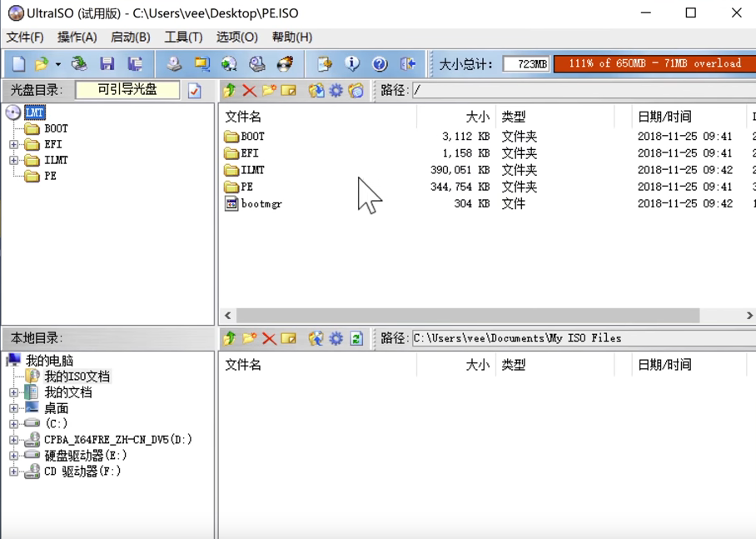Click the 723MB total size field
756x539 pixels.
526,63
